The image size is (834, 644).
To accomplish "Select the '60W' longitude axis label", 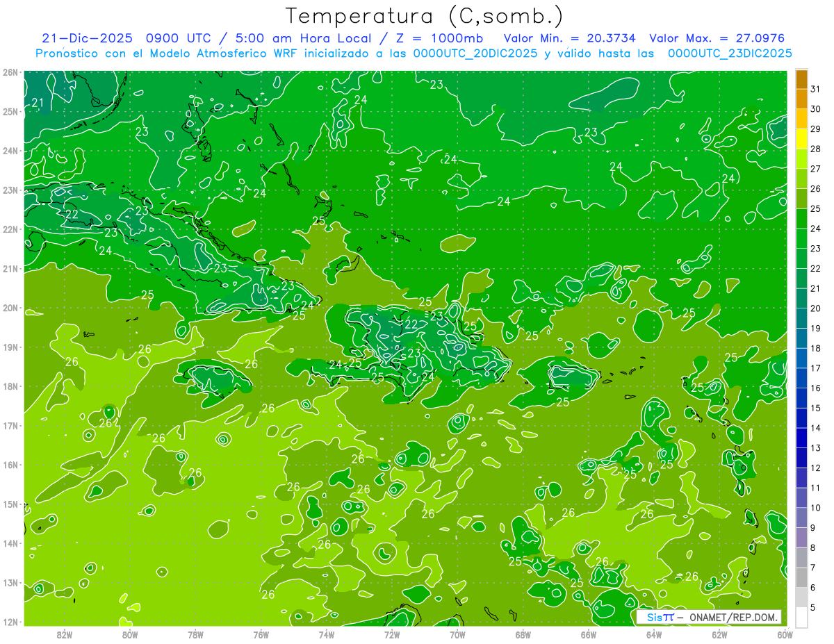I will click(x=785, y=634).
